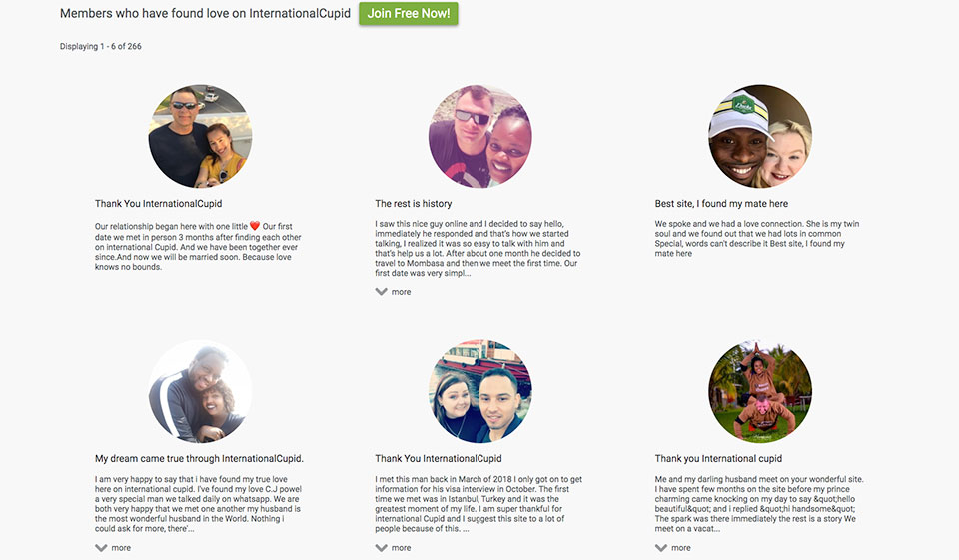
Task: Select the photo above the Istanbul story
Action: [x=479, y=391]
